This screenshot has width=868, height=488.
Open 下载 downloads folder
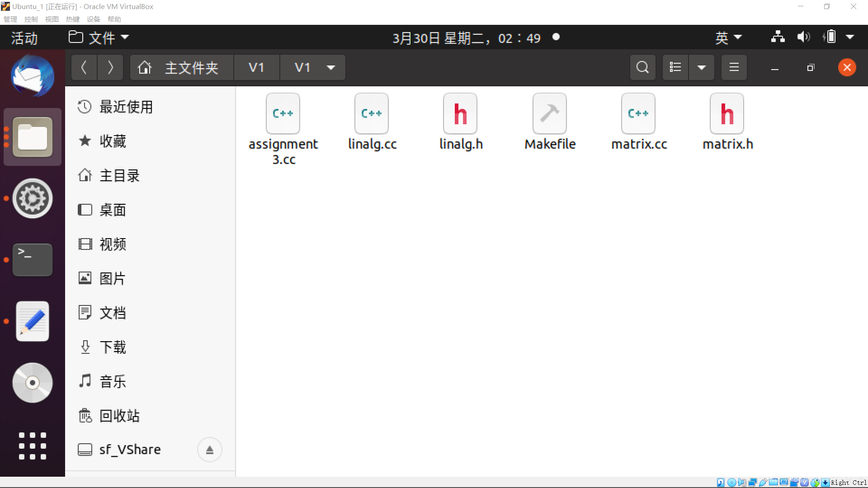[x=150, y=347]
